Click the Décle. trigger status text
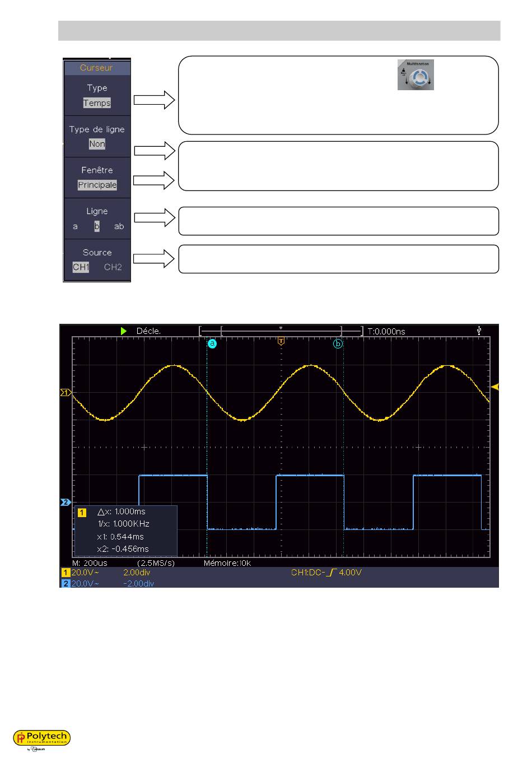 tap(148, 331)
